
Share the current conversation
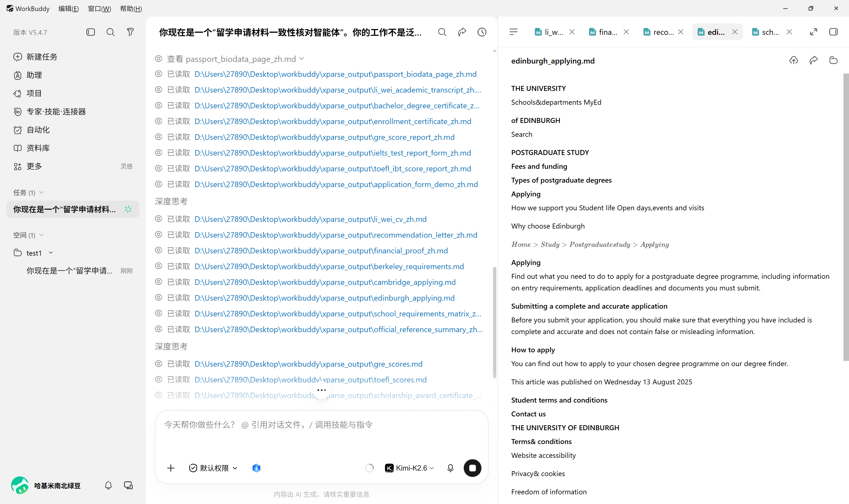462,32
